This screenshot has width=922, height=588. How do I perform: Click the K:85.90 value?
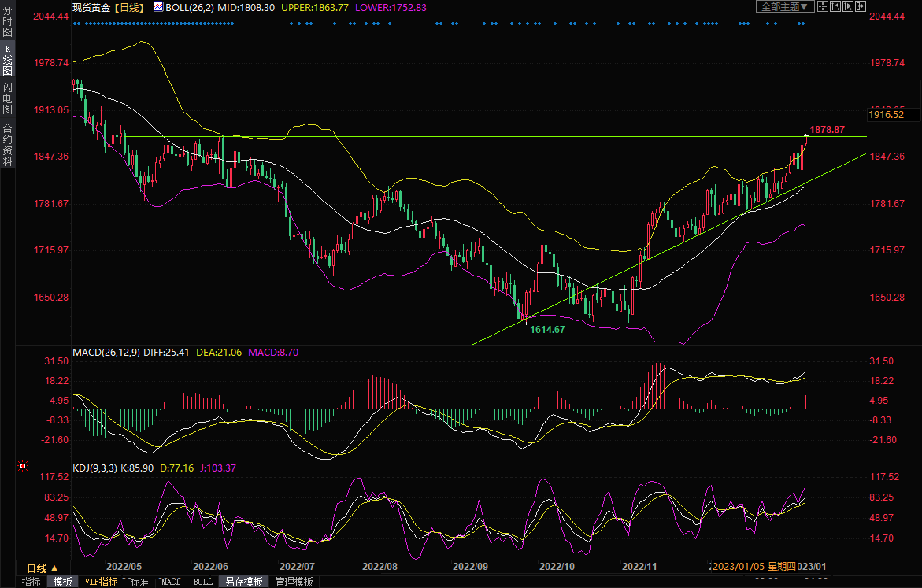137,468
